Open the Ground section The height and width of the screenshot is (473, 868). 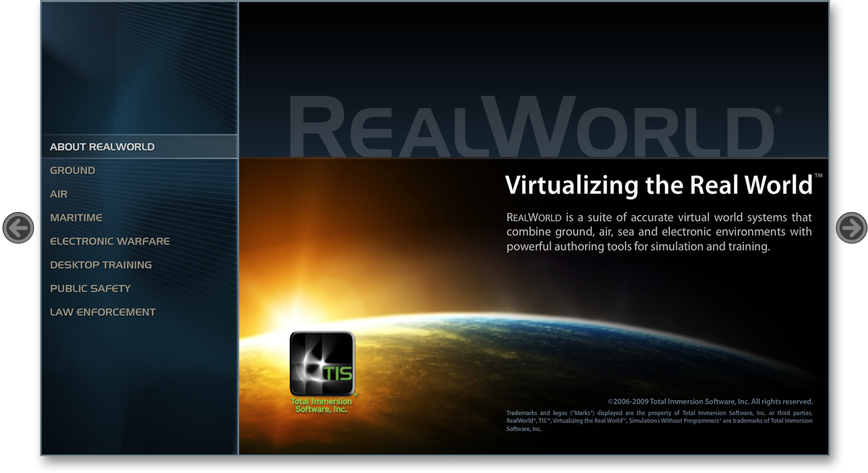pyautogui.click(x=73, y=171)
